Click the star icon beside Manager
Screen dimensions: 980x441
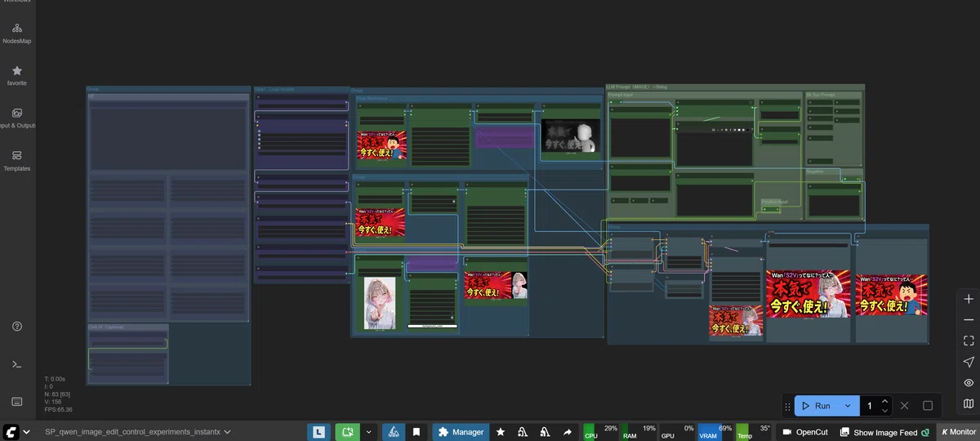(x=501, y=432)
